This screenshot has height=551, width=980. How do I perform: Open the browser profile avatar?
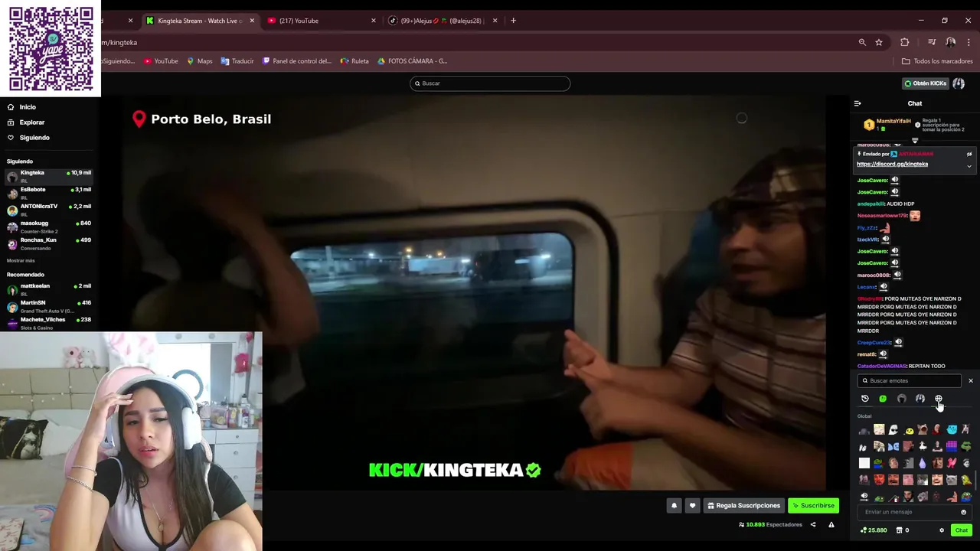coord(950,42)
